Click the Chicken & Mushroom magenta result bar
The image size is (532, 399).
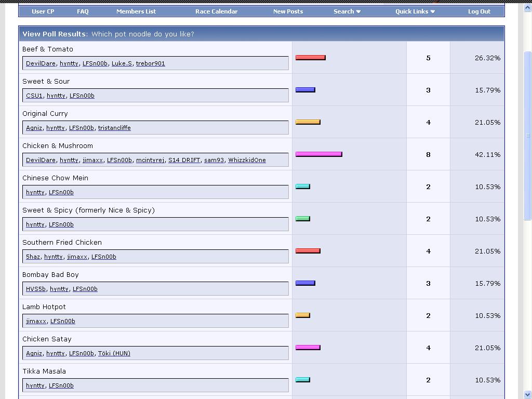point(318,154)
